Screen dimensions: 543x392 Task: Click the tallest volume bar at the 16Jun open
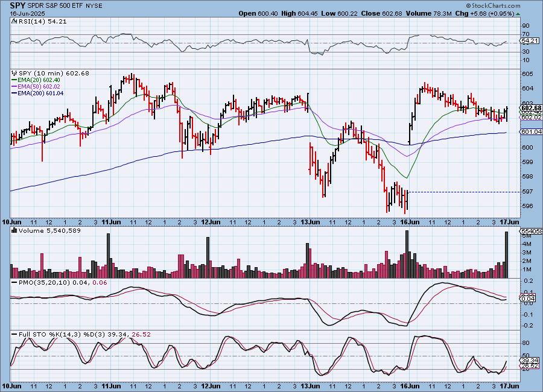pos(407,254)
